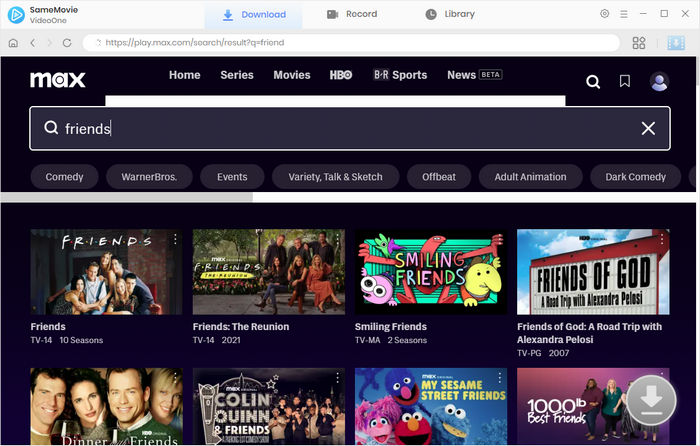Click Friends of God: A Road Trip title

589,333
